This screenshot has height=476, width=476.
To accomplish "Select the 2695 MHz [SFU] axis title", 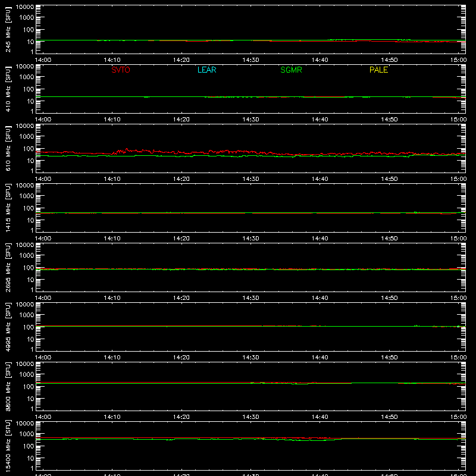I will click(x=8, y=267).
